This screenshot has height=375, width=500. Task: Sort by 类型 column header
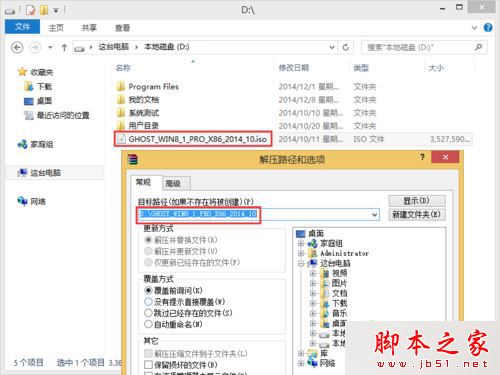361,68
